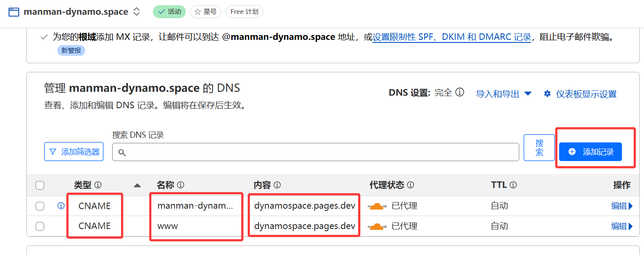Expand 编辑 for the www record
Viewport: 644px width, 255px height.
click(622, 226)
